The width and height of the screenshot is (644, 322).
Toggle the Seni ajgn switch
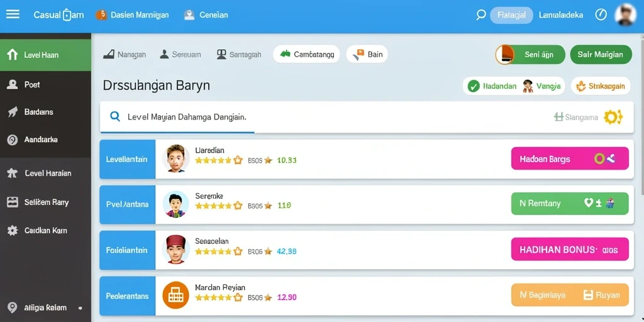pyautogui.click(x=530, y=55)
